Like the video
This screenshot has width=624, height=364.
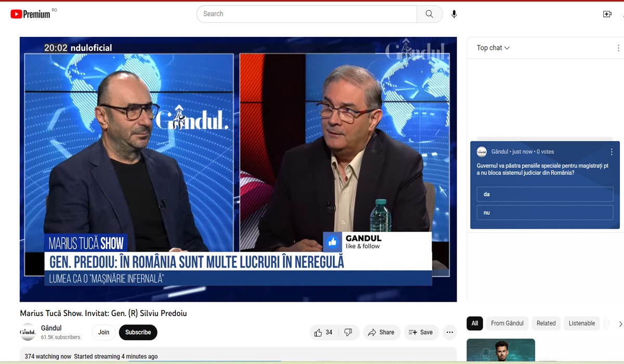[324, 332]
